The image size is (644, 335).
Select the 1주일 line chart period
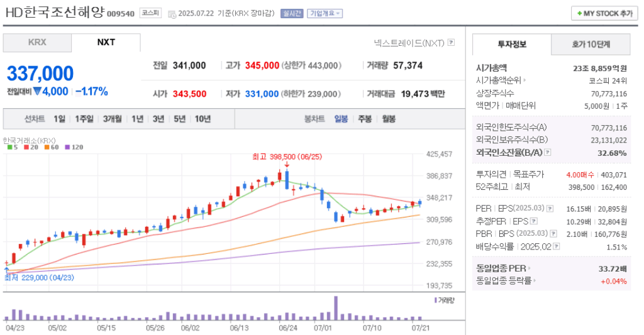84,119
